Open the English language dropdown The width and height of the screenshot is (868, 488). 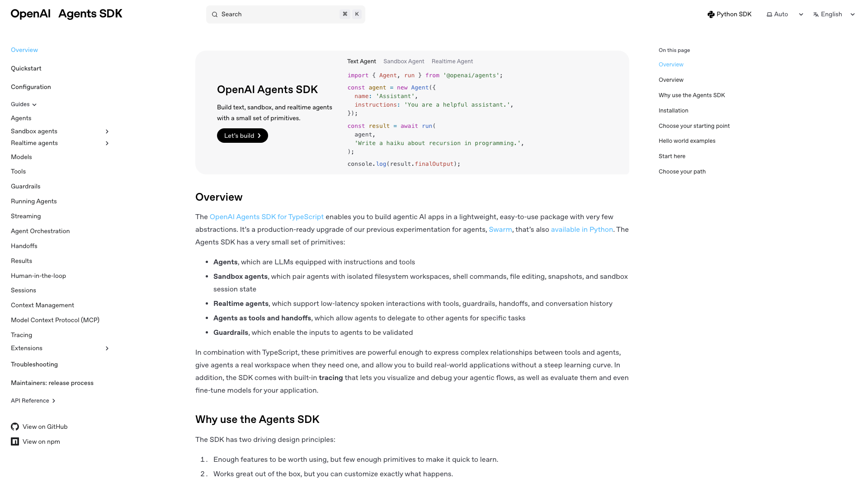pyautogui.click(x=834, y=14)
